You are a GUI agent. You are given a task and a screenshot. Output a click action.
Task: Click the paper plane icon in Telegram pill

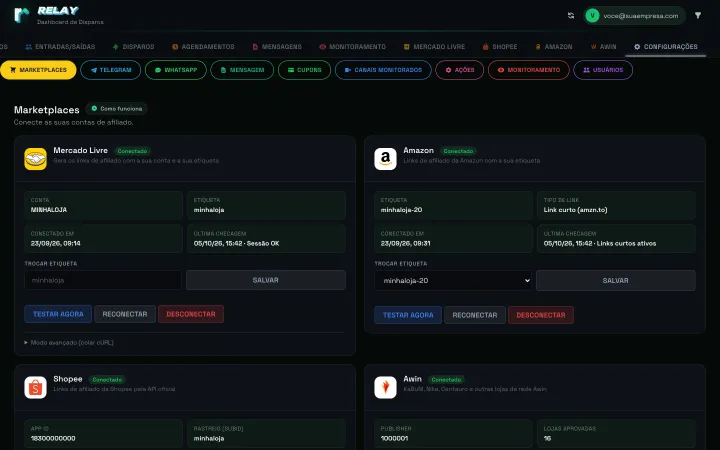click(x=94, y=70)
